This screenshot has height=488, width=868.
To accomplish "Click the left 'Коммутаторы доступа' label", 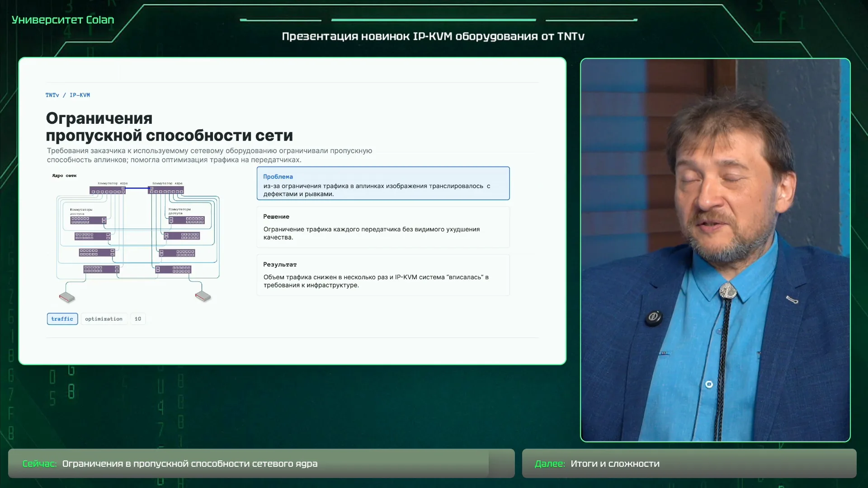I will point(81,211).
